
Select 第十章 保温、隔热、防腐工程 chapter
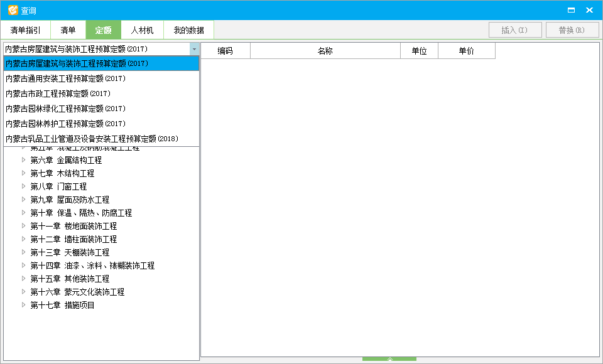pos(81,213)
